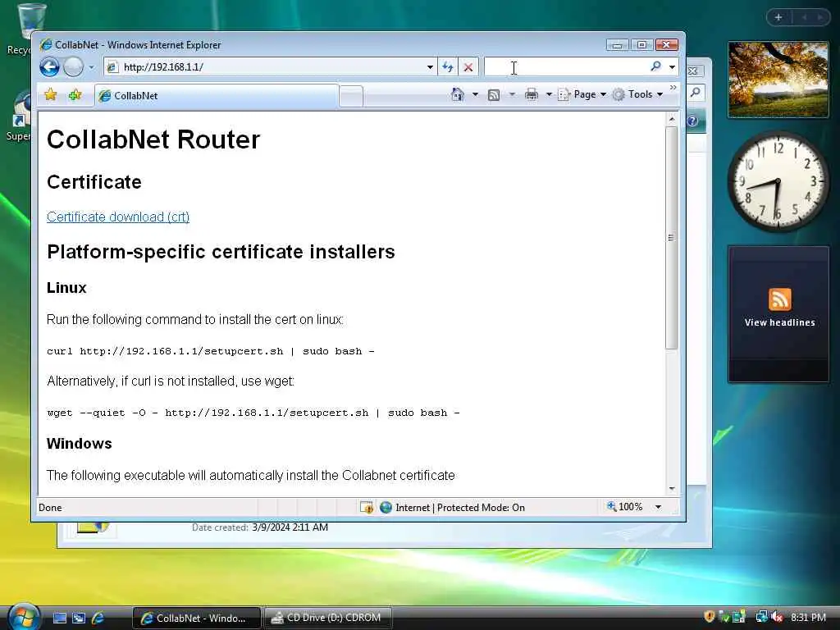Go back with the Back arrow button

(x=49, y=67)
